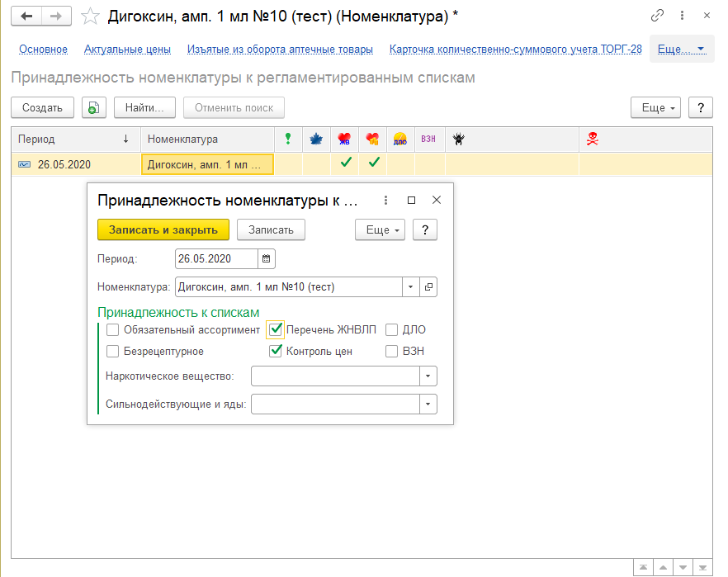The image size is (728, 577).
Task: Expand the Наркотическое вещество dropdown
Action: [x=428, y=376]
